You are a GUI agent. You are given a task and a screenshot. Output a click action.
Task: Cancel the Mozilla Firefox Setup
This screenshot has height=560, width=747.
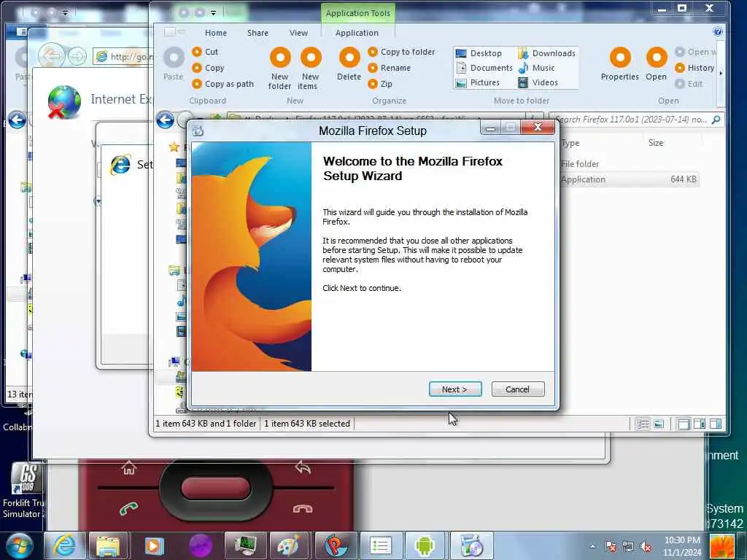[x=517, y=389]
